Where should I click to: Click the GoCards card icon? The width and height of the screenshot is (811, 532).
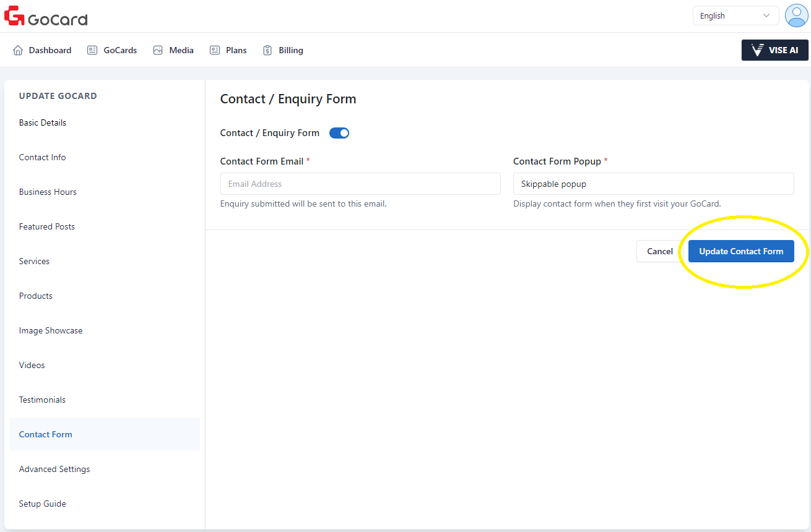[x=92, y=50]
